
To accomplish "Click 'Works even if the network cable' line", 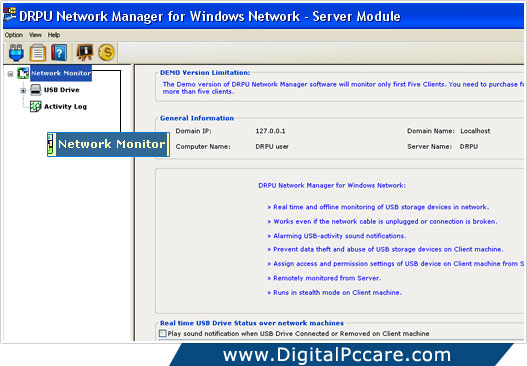I will coord(382,221).
